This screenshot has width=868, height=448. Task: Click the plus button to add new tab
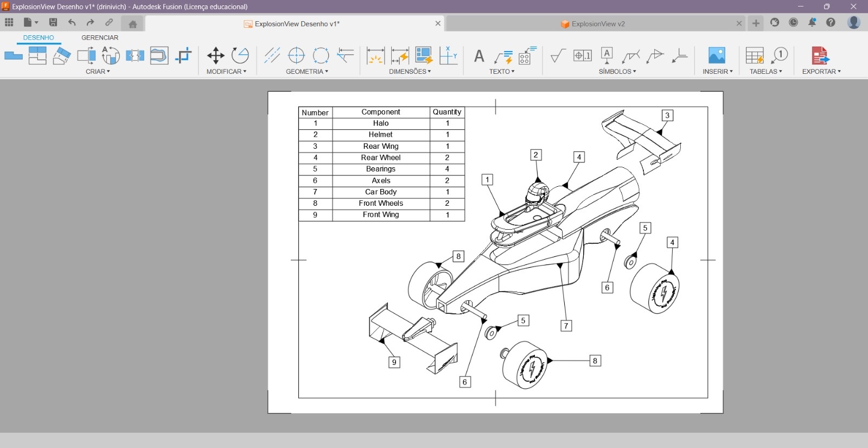point(756,23)
